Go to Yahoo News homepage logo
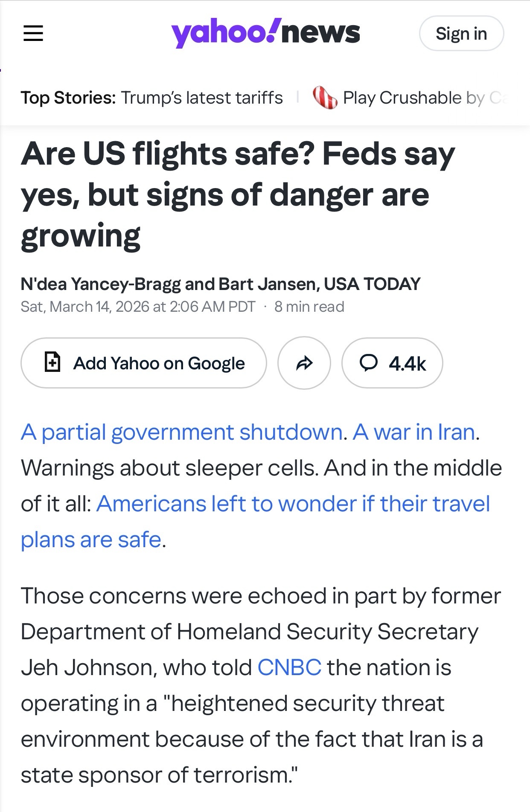The image size is (530, 812). pyautogui.click(x=265, y=33)
